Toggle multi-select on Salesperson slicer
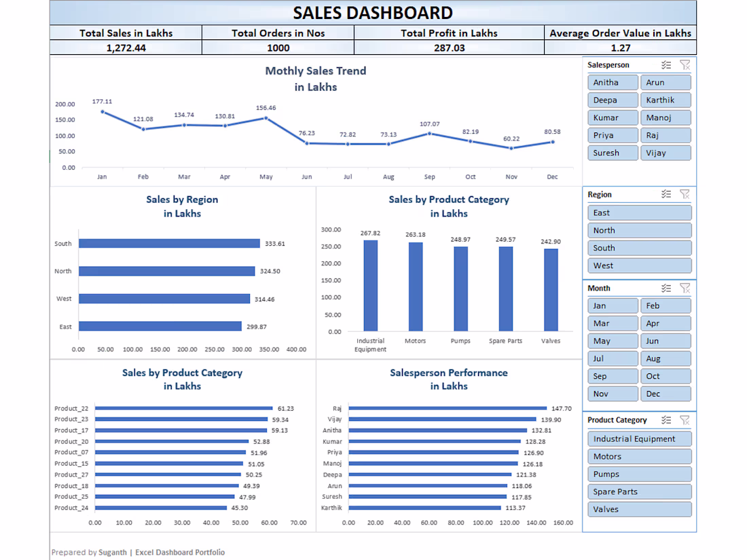The width and height of the screenshot is (747, 560). point(666,64)
